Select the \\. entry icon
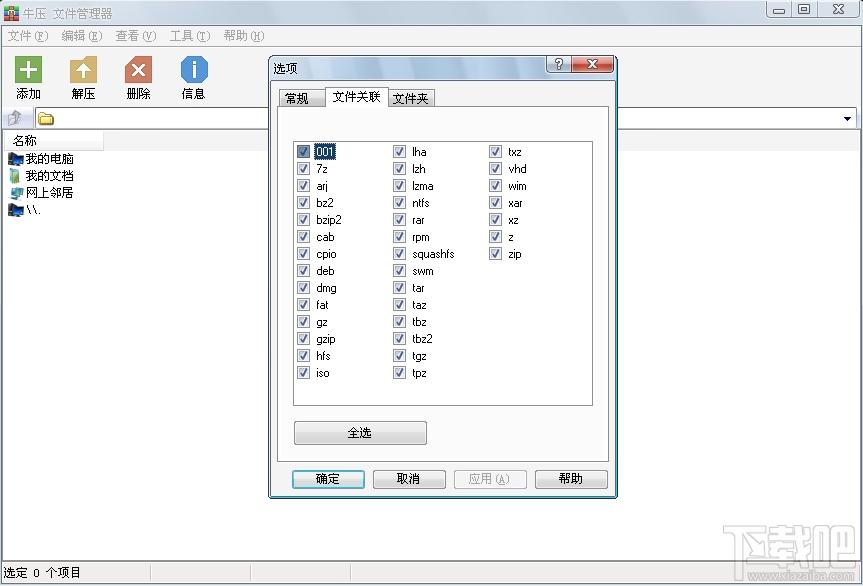 15,210
